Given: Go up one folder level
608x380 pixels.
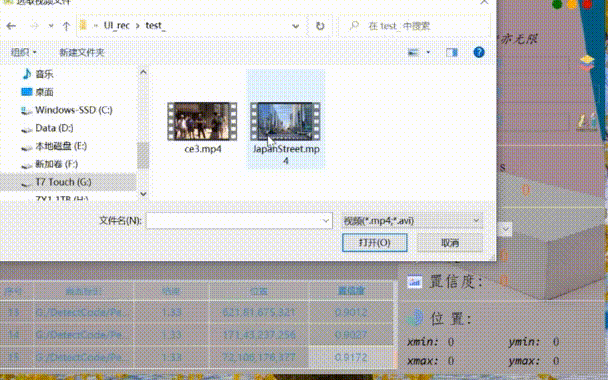Looking at the screenshot, I should coord(66,26).
